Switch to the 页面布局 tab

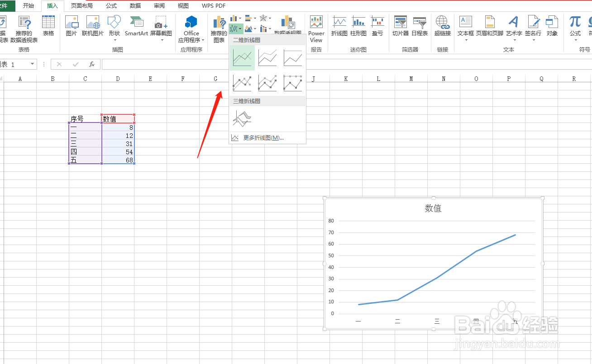82,6
